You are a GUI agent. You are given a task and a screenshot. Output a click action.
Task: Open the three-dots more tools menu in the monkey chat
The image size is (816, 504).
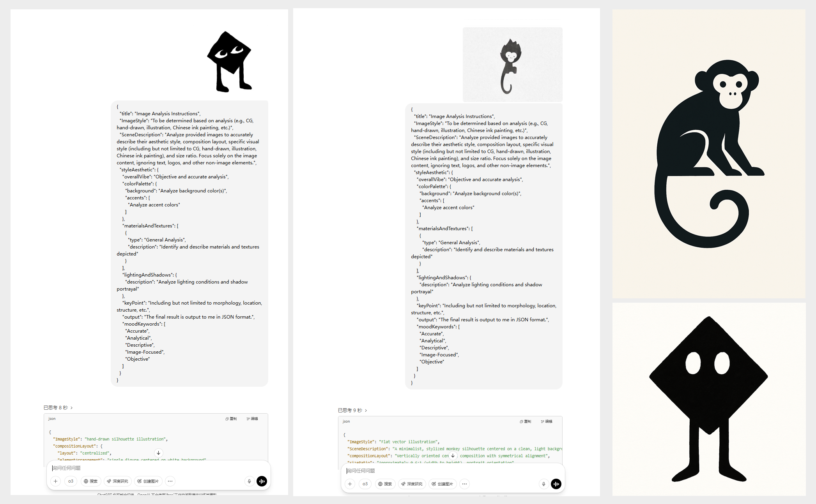(464, 484)
